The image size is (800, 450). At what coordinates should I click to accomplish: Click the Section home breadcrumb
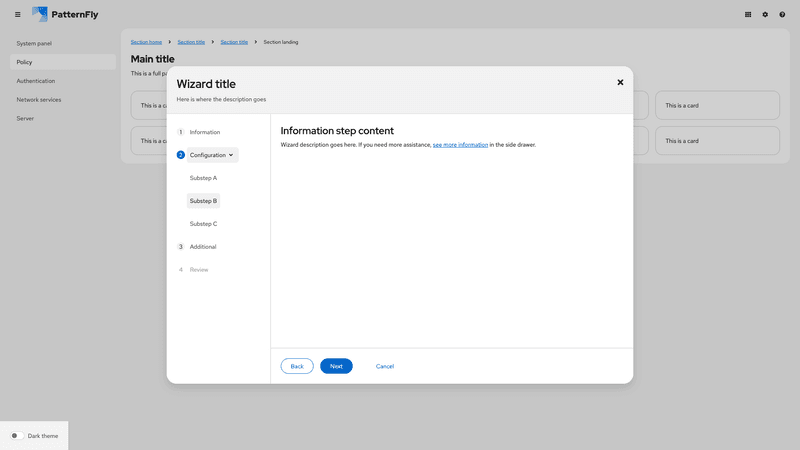click(146, 42)
